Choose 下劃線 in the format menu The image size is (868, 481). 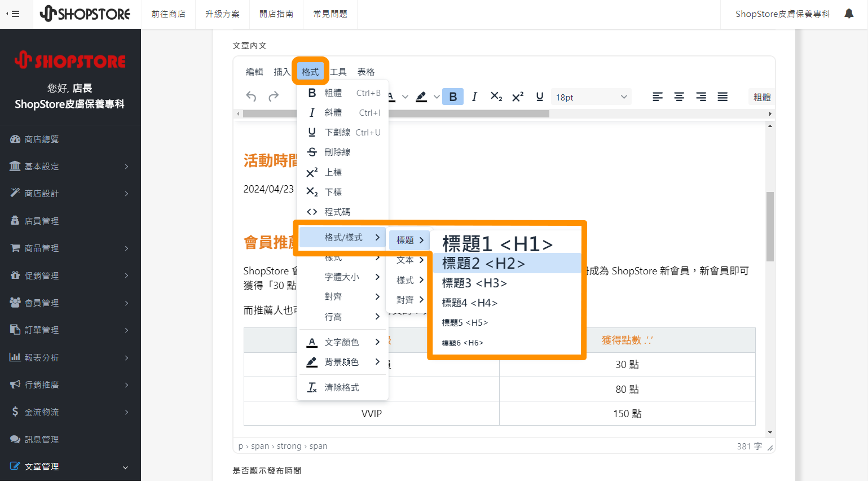point(343,132)
